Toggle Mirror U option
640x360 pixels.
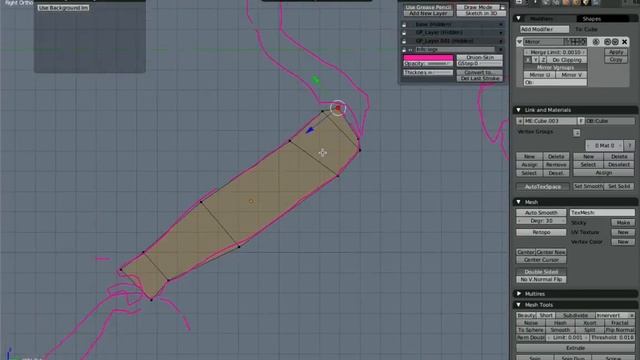(x=539, y=75)
